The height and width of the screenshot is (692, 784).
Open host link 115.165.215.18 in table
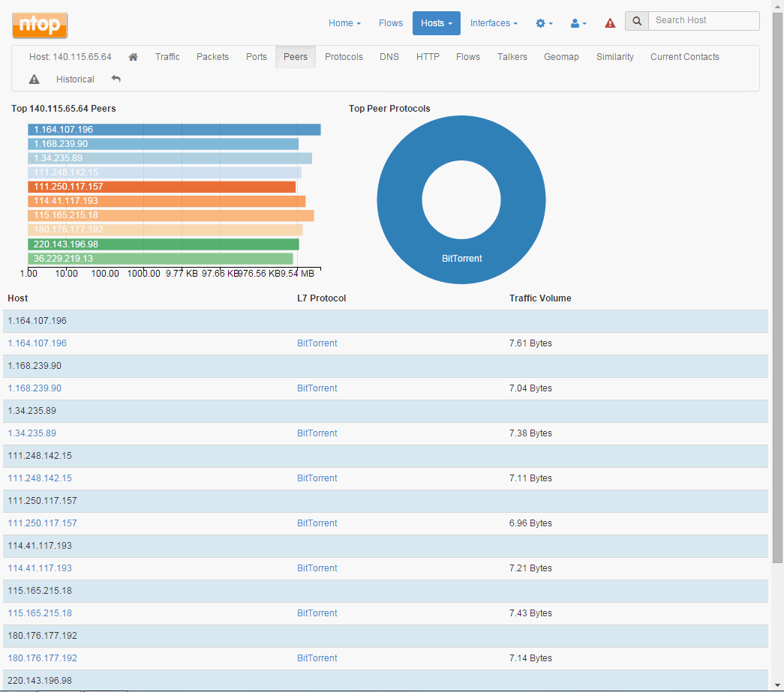pos(40,613)
